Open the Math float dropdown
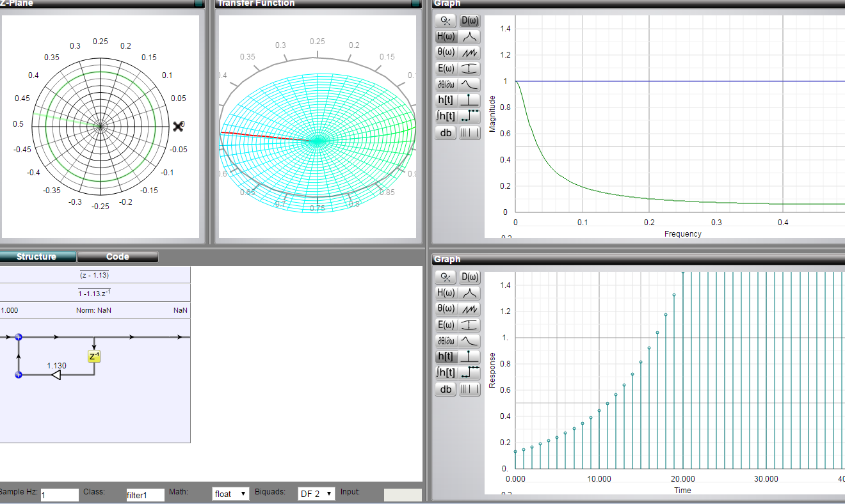The width and height of the screenshot is (845, 504). [x=230, y=494]
